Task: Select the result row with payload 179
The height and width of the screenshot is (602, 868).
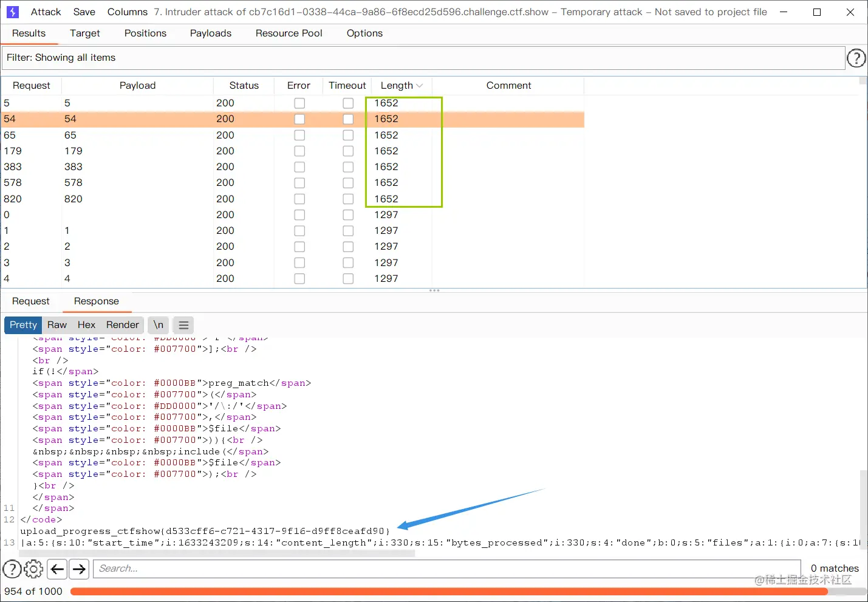Action: coord(293,151)
